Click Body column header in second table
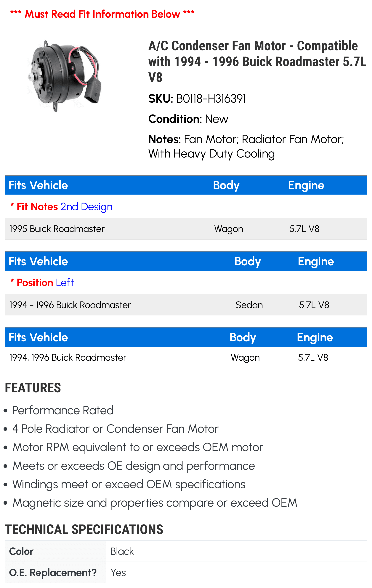The height and width of the screenshot is (588, 372). tap(248, 261)
